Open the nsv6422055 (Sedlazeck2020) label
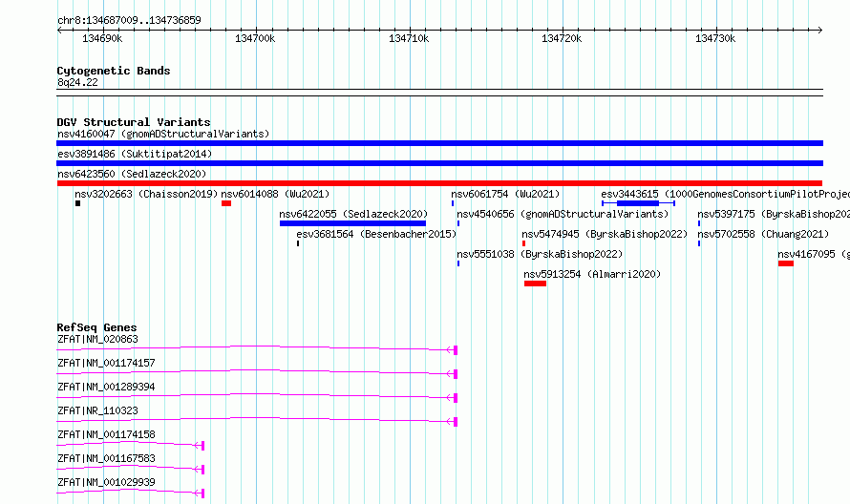 coord(353,214)
